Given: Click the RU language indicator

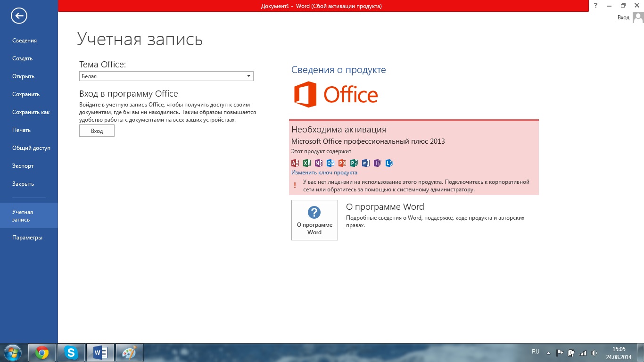Looking at the screenshot, I should pos(536,352).
